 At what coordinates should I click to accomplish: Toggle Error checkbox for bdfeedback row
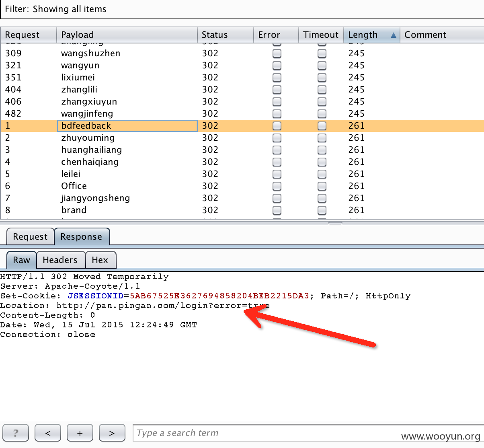click(x=277, y=126)
